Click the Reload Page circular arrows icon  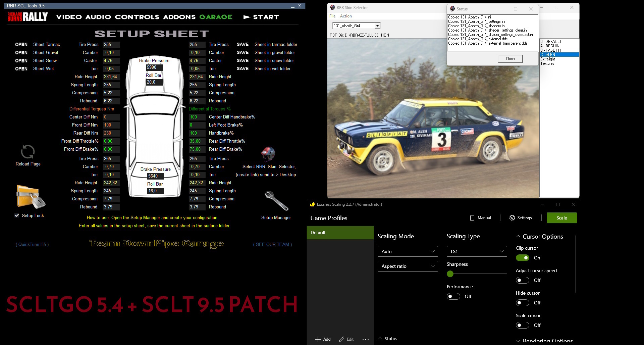click(x=28, y=152)
